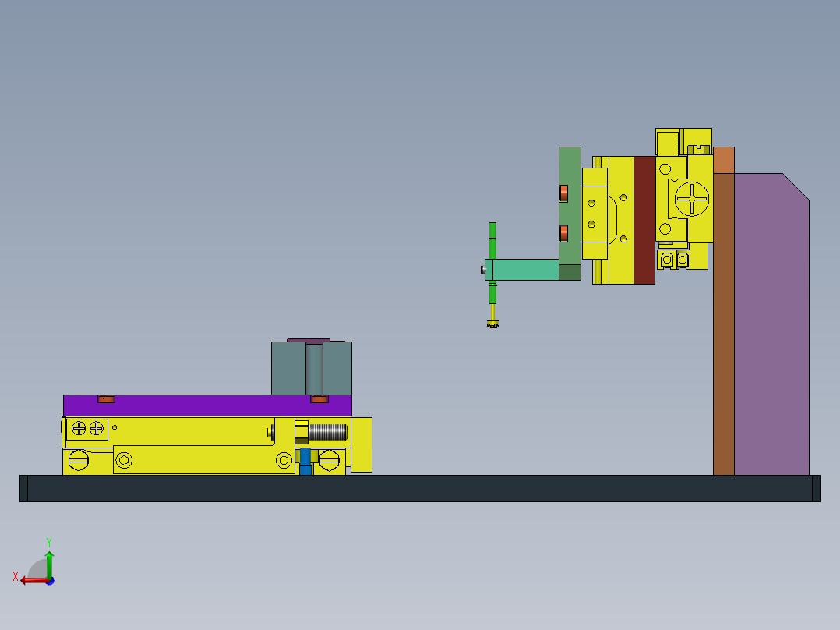The height and width of the screenshot is (630, 840).
Task: Select the large cross-head adjustment knob
Action: click(x=692, y=199)
